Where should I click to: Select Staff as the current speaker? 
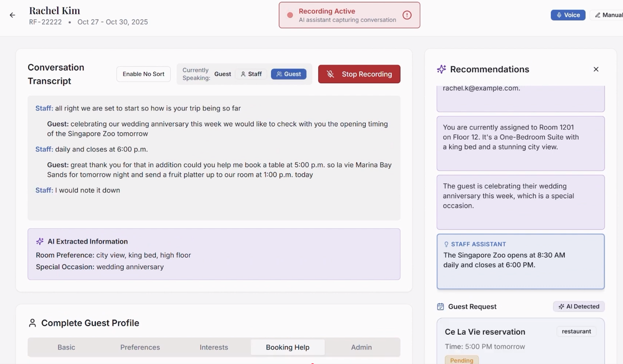[251, 74]
